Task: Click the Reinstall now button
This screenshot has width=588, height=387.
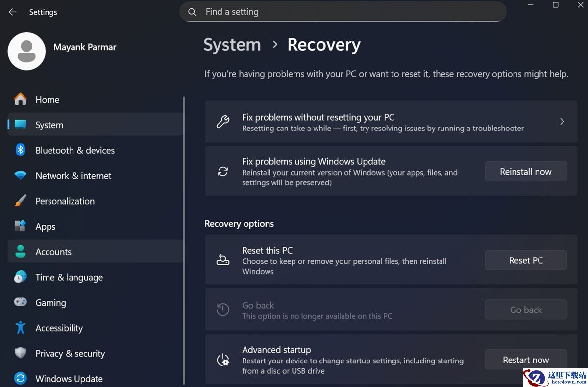Action: click(x=526, y=172)
